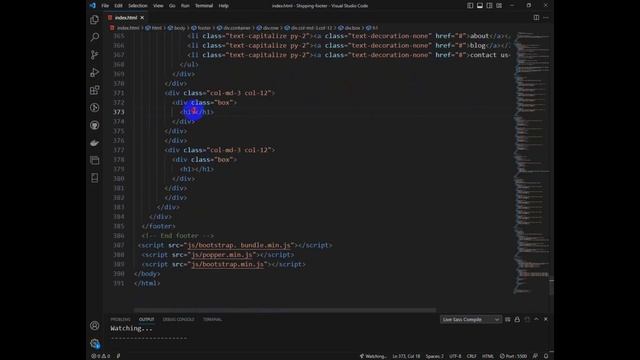Open the File menu
The height and width of the screenshot is (360, 640).
point(105,6)
